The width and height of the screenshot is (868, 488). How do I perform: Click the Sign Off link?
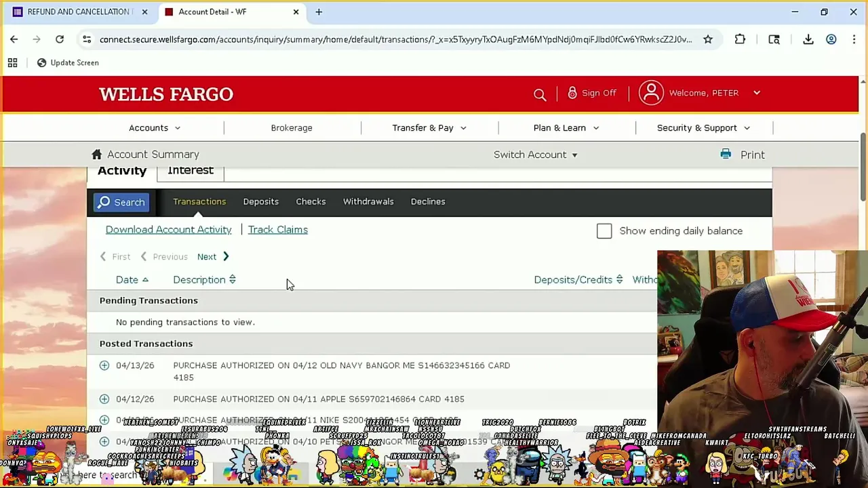click(x=599, y=93)
